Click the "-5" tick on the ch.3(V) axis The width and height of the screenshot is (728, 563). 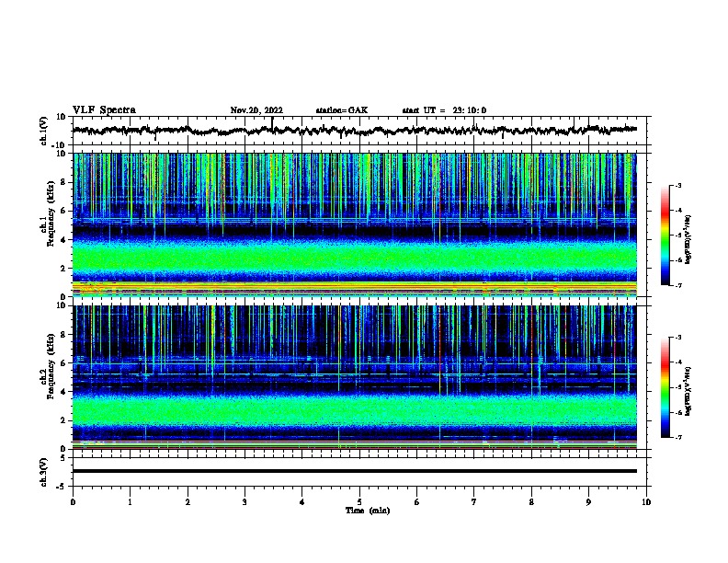(63, 487)
